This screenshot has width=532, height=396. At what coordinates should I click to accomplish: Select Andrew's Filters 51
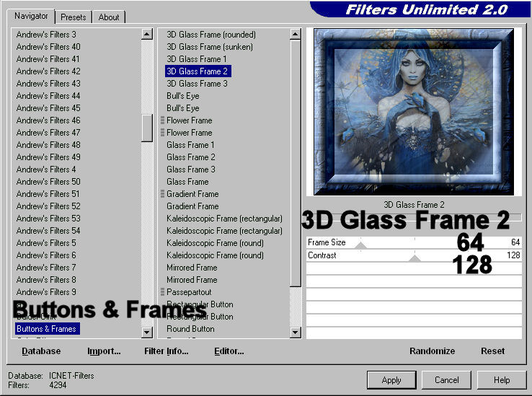point(48,193)
